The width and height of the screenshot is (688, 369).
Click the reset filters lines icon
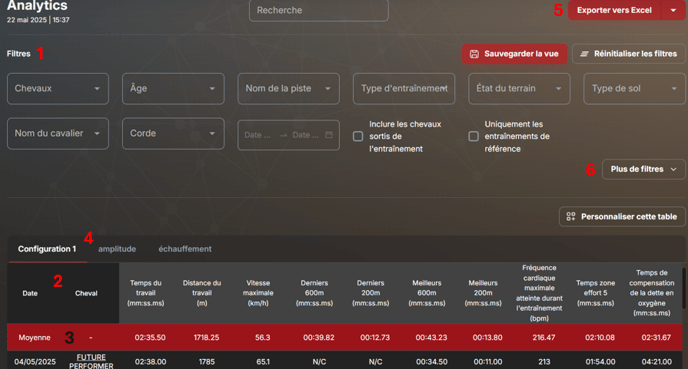tap(584, 54)
